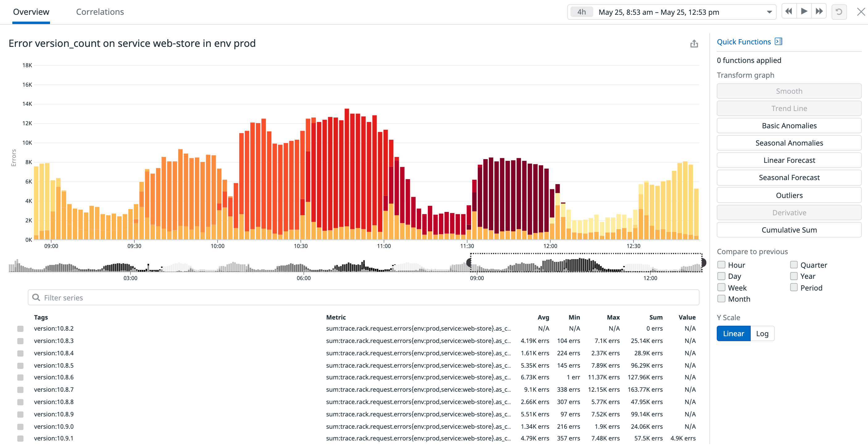Apply the Seasonal Forecast transform
Screen dimensions: 868x446
click(789, 177)
